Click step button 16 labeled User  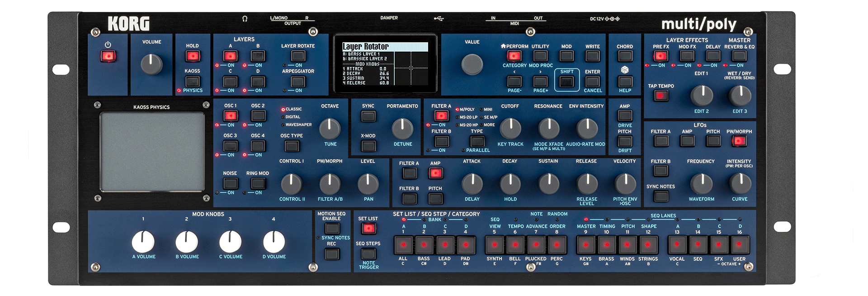[x=740, y=245]
